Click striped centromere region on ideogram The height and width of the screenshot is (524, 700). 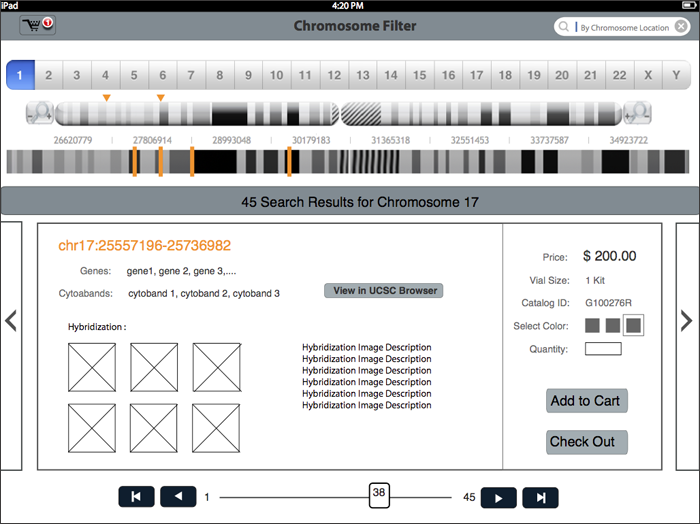pos(361,113)
